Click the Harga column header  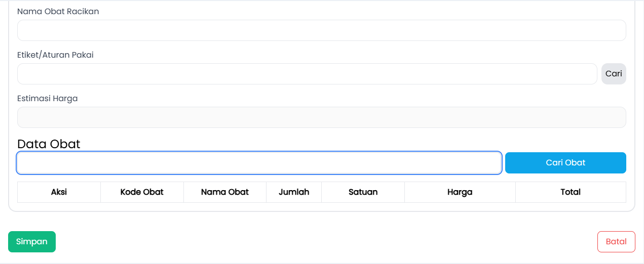coord(460,192)
